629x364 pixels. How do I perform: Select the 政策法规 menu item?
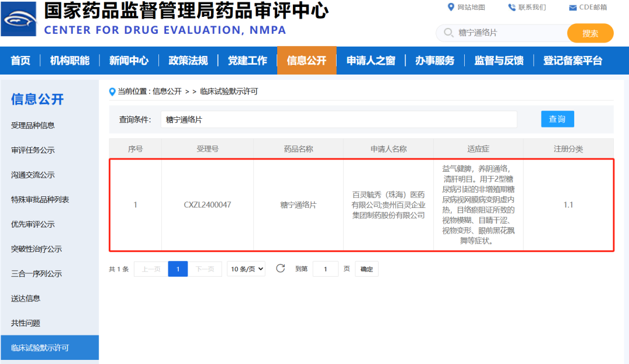[188, 61]
